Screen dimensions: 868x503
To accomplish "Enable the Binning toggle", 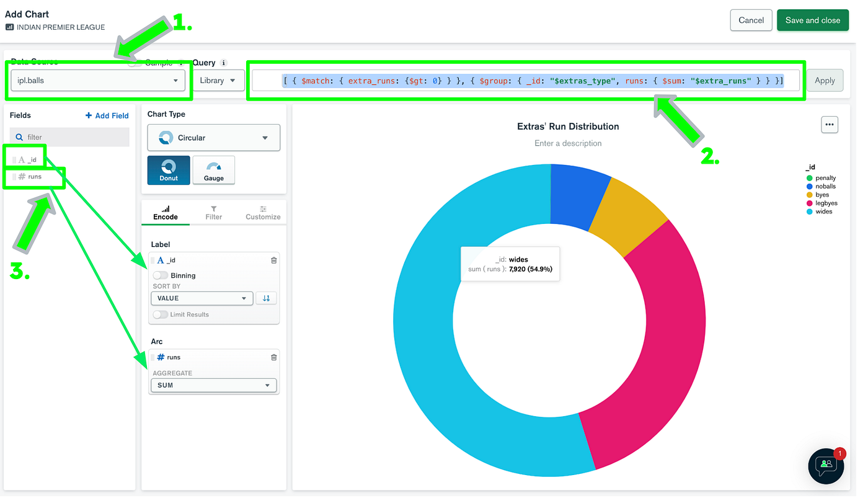I will point(160,275).
